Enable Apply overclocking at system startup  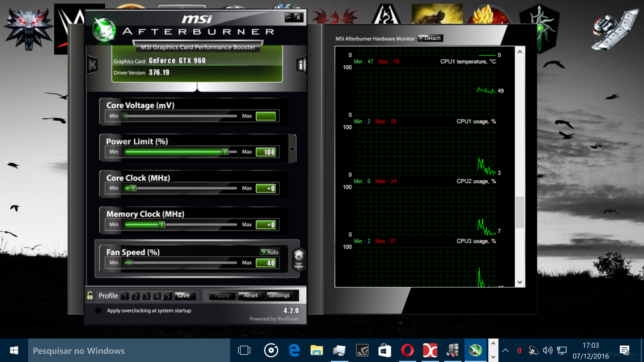(98, 310)
